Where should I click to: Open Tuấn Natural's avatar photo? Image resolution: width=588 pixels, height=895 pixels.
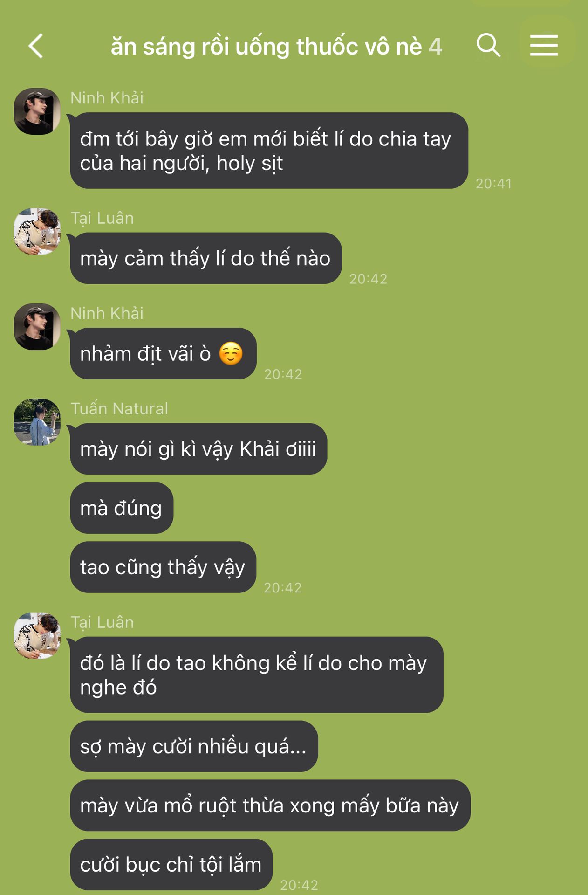37,422
